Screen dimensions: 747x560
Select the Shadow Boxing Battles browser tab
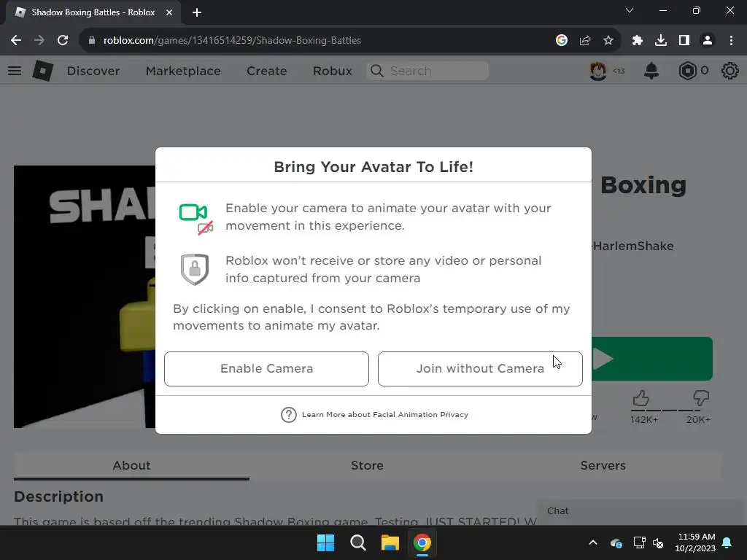click(x=93, y=12)
